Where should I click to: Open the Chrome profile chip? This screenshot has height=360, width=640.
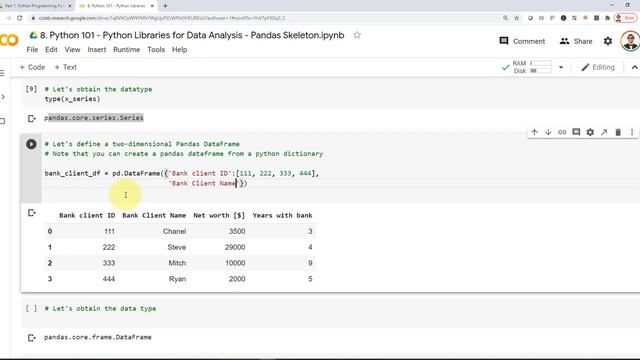pos(625,18)
